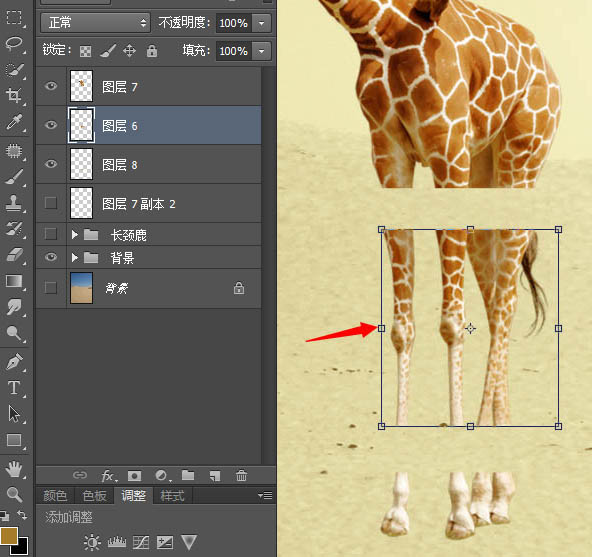Click the delete layer trash icon

click(x=241, y=475)
